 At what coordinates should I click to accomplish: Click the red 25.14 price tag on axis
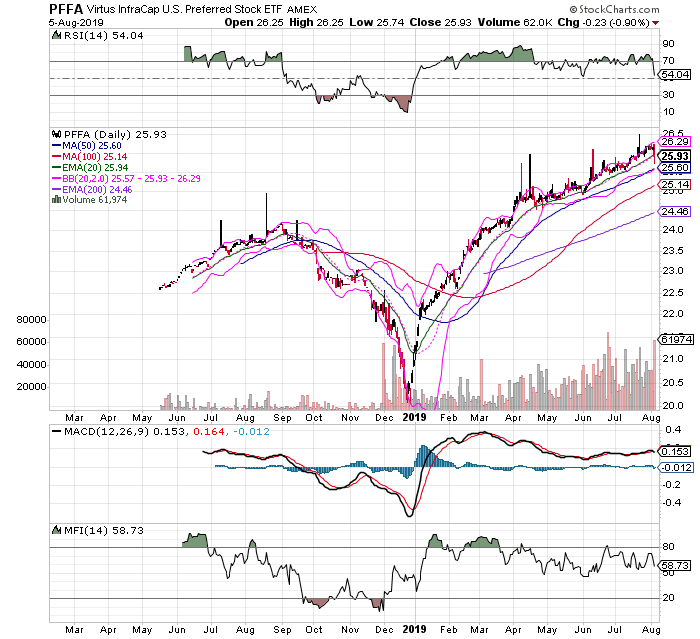coord(675,185)
